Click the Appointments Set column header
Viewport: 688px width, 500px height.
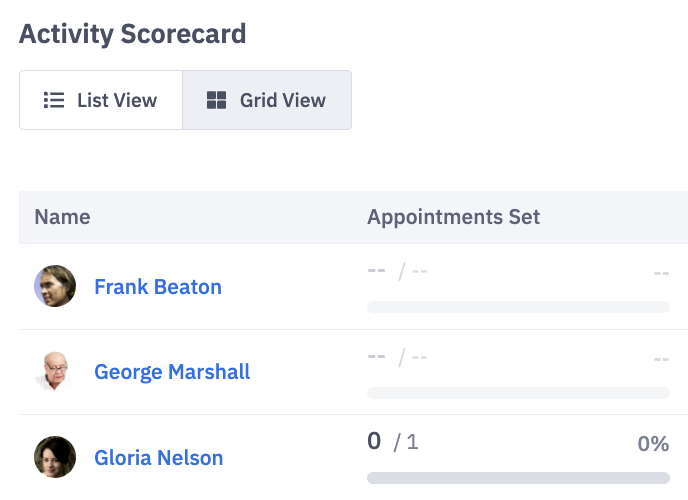[x=453, y=217]
